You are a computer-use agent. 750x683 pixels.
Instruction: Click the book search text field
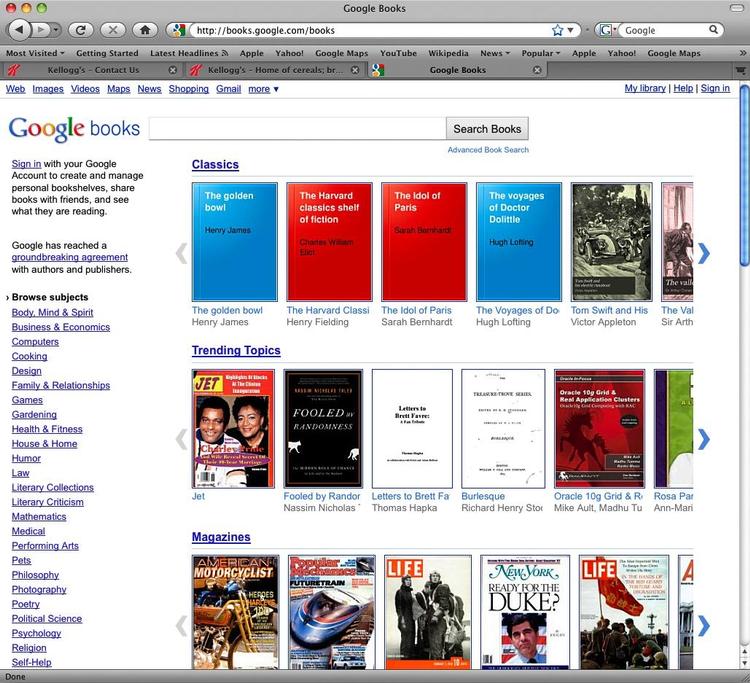[297, 129]
